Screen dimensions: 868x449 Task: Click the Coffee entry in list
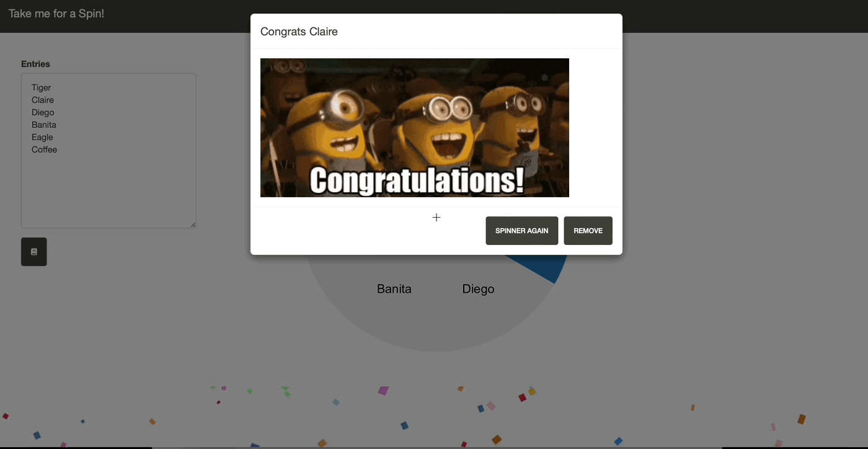pyautogui.click(x=44, y=149)
